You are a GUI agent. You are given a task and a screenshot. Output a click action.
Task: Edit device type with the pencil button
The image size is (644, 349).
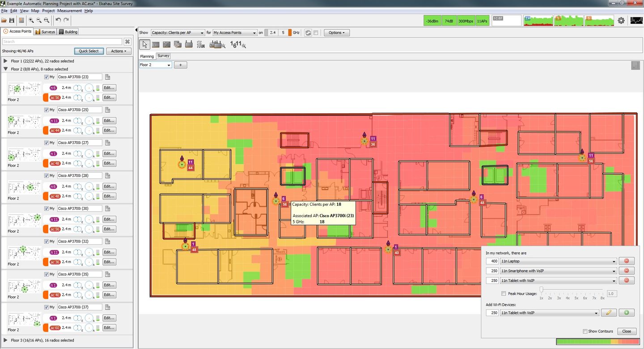(609, 313)
